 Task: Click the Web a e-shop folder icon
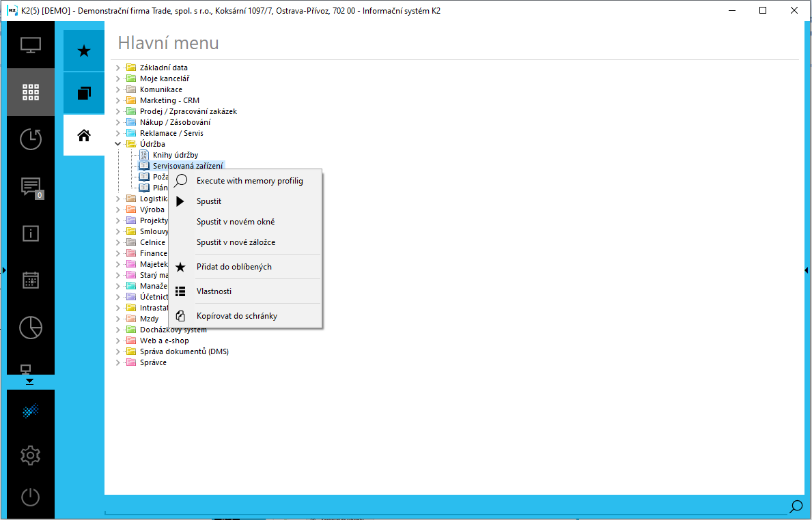(130, 341)
